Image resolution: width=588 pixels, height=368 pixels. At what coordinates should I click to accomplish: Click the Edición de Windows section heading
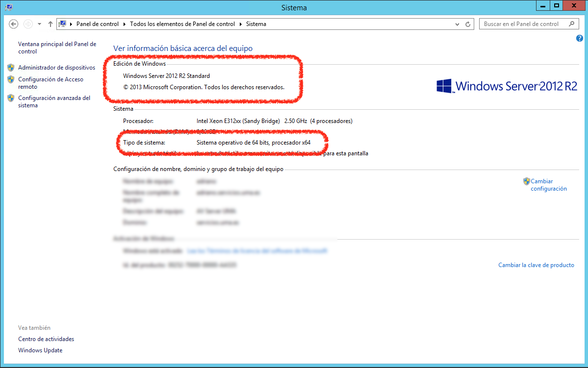coord(139,64)
